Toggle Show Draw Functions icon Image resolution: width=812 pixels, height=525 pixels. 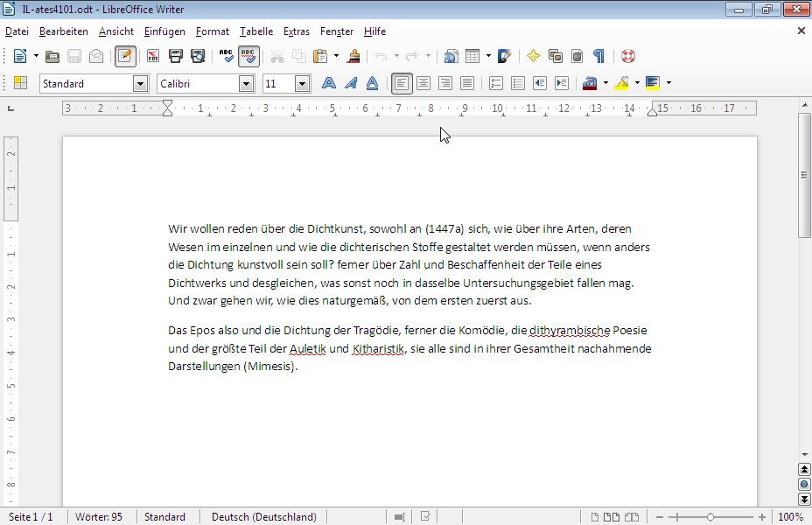click(x=504, y=56)
